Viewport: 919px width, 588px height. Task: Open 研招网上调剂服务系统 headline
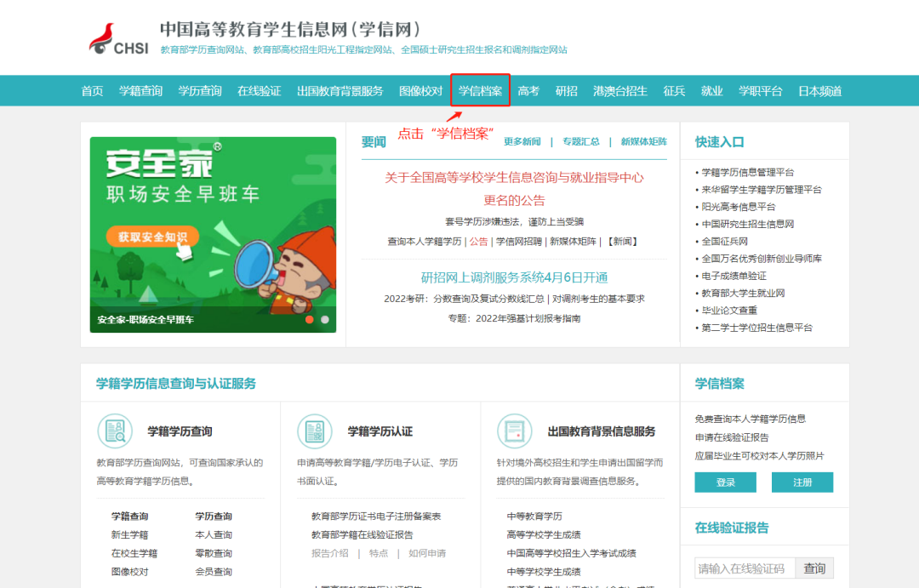[514, 277]
